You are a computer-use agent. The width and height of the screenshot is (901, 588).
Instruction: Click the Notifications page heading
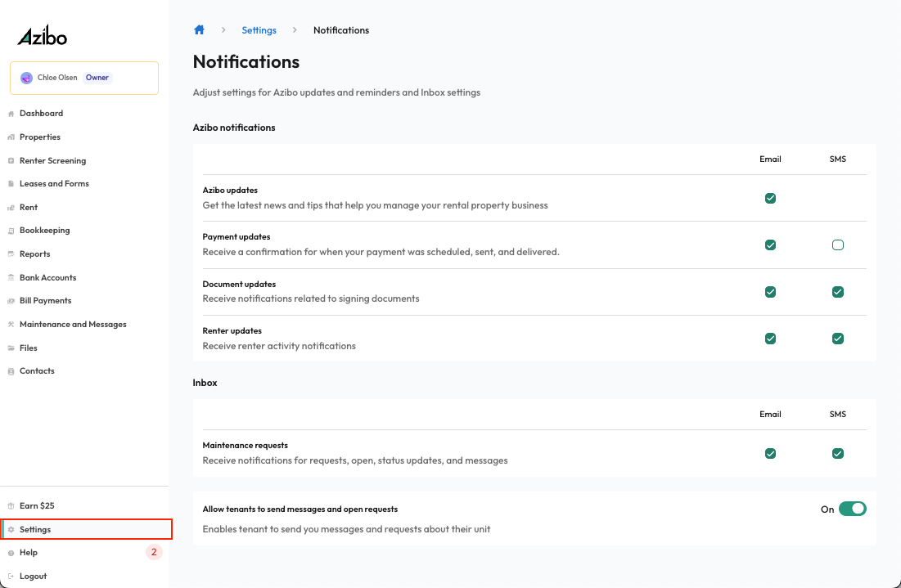(x=246, y=61)
